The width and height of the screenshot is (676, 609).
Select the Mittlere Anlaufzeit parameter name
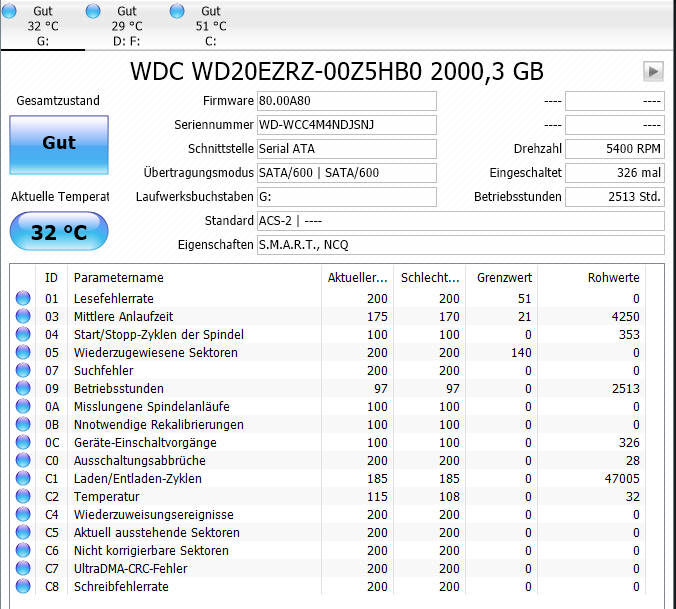[123, 317]
